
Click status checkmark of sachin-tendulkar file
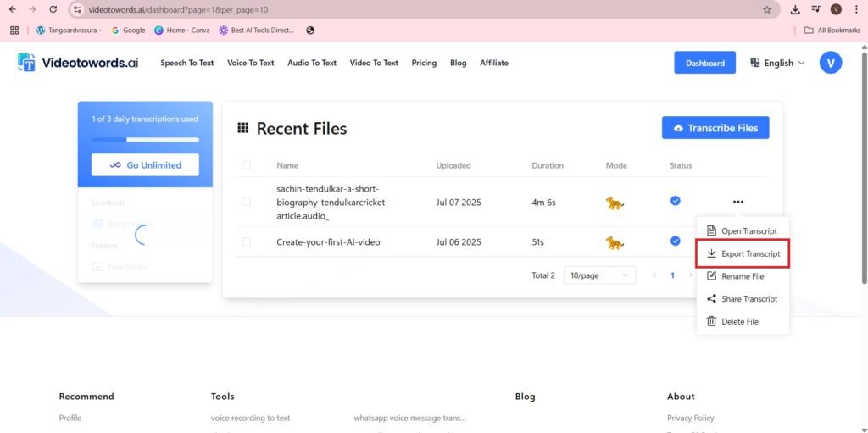[x=676, y=201]
